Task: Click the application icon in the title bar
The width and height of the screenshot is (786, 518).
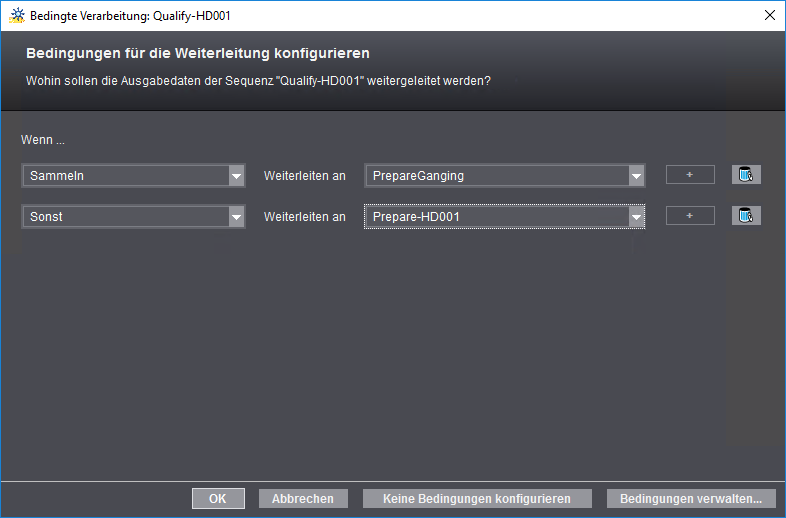Action: pyautogui.click(x=16, y=15)
